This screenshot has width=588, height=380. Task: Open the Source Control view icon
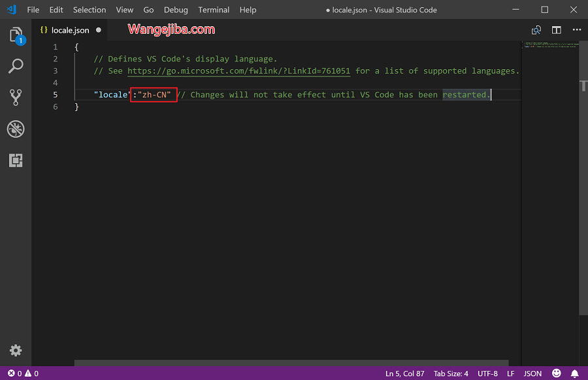pos(16,97)
